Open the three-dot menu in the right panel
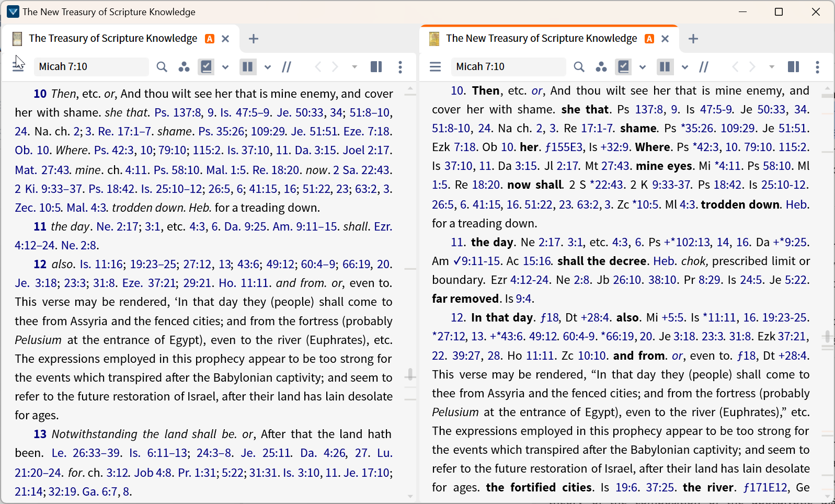The width and height of the screenshot is (835, 504). [817, 66]
